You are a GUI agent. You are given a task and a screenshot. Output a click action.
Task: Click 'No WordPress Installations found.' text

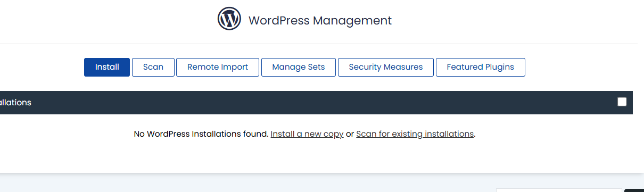click(201, 134)
